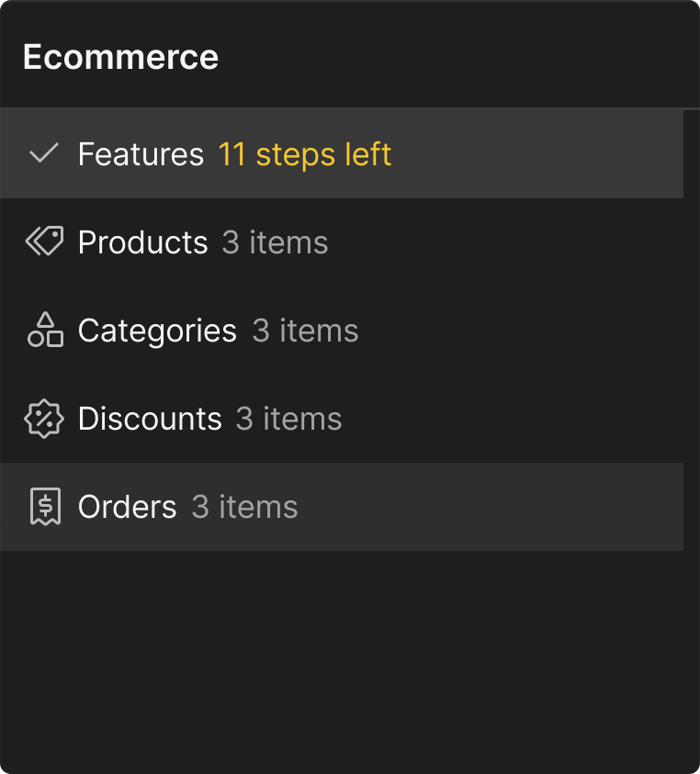Click the yellow "11 steps left" text

pos(304,154)
